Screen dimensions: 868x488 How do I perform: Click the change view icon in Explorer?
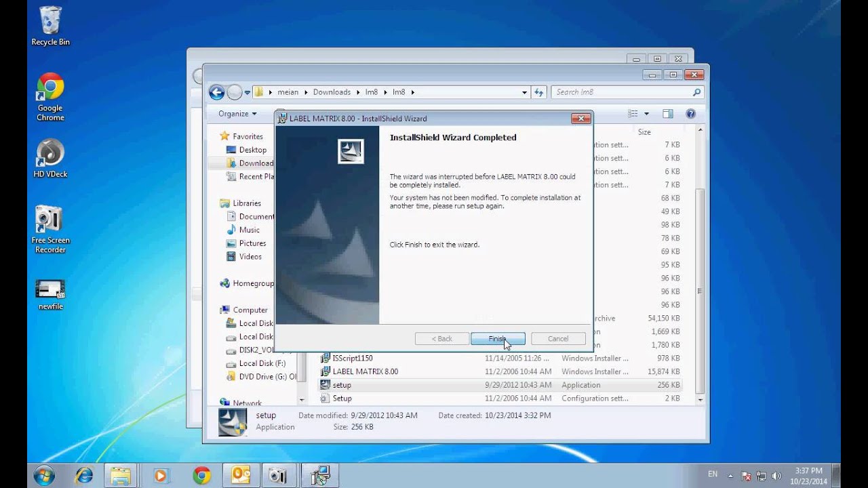click(x=633, y=114)
